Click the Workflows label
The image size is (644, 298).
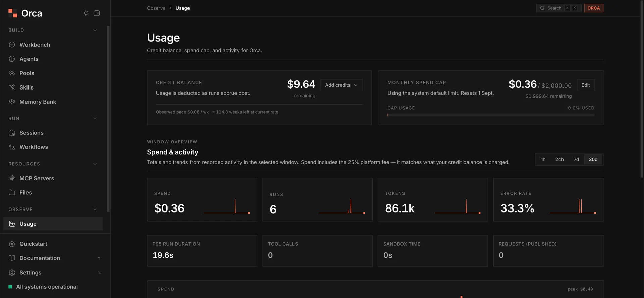34,147
